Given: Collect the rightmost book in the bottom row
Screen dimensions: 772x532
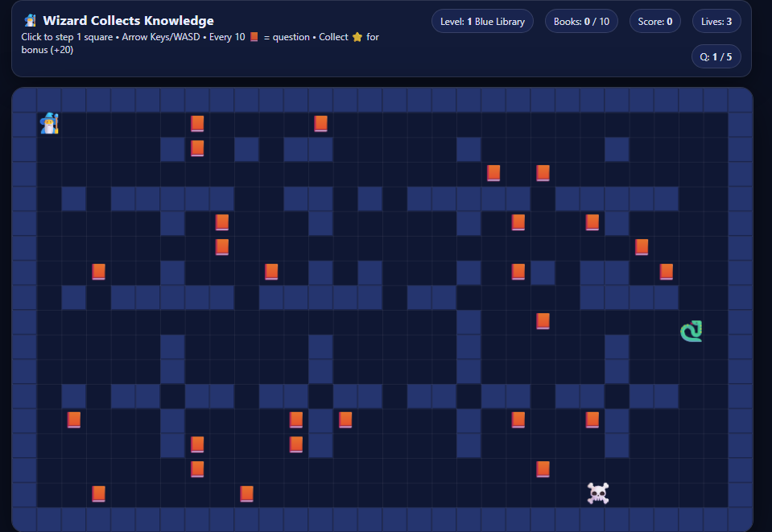Looking at the screenshot, I should [246, 493].
